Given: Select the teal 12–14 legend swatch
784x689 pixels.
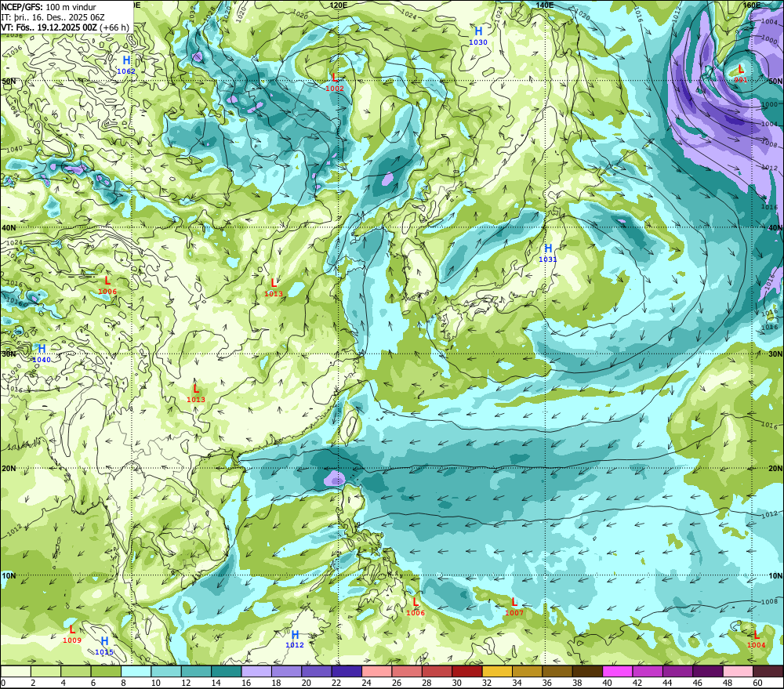Looking at the screenshot, I should click(197, 671).
